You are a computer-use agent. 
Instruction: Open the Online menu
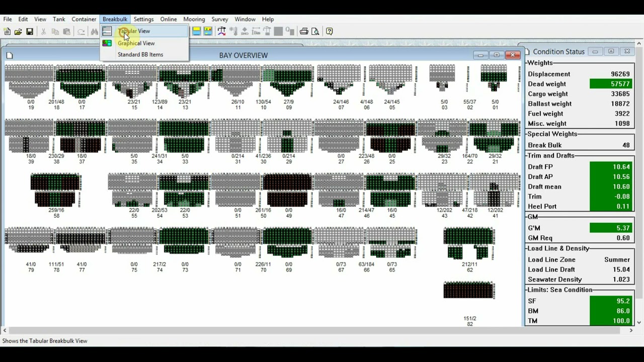pyautogui.click(x=169, y=19)
